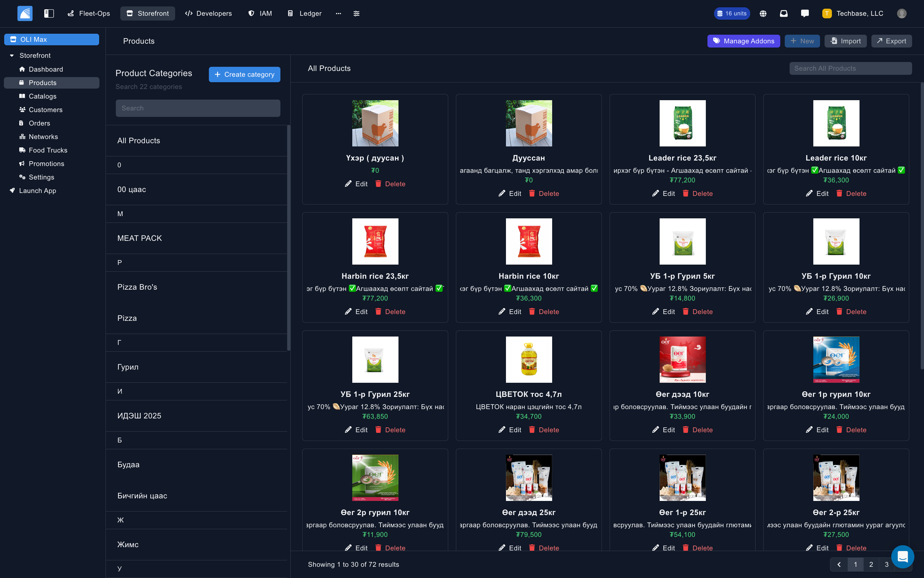Select the Жимс category
924x578 pixels.
tap(196, 545)
